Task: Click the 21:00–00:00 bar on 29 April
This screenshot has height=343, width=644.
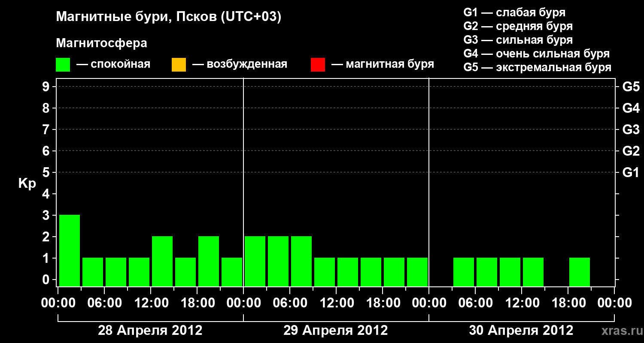Action: coord(417,272)
